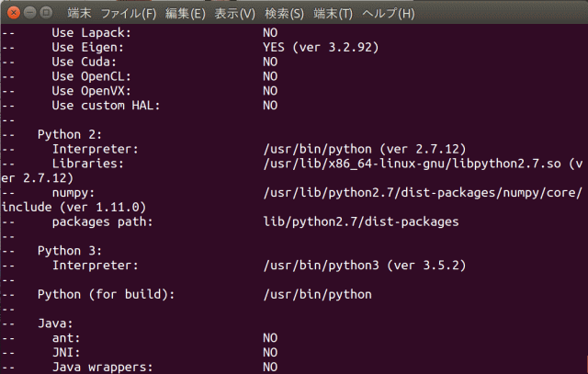Open the ヘルプ(H) menu
This screenshot has width=588, height=374.
pos(388,14)
